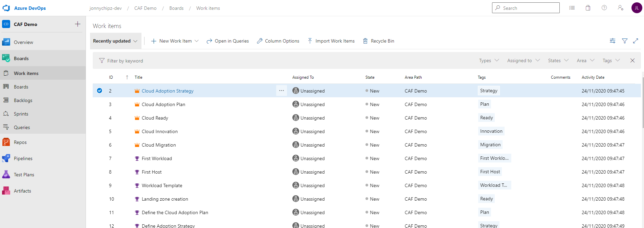Open the Marketplace shopping bag icon

588,8
